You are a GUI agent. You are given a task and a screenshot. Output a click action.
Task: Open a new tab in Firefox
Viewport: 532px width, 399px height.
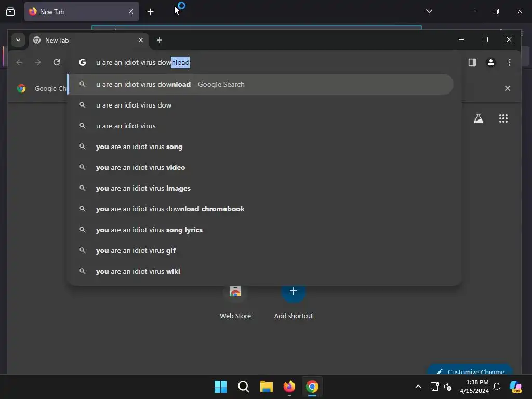(150, 12)
